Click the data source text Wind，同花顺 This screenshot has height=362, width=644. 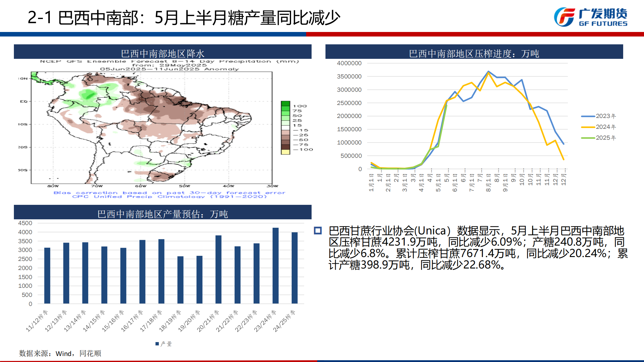point(60,353)
